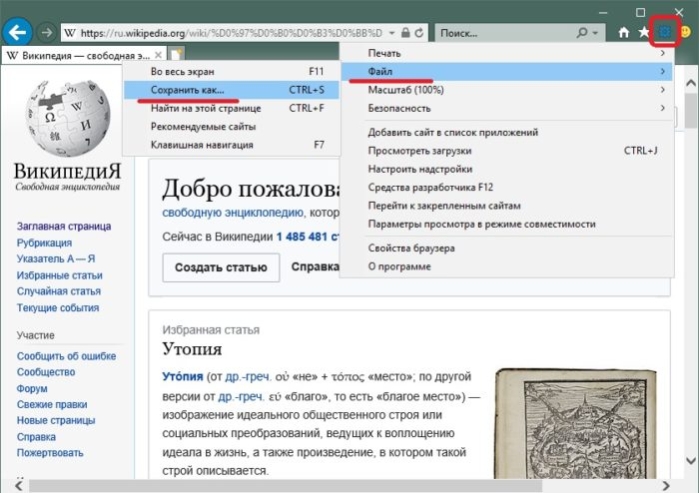699x493 pixels.
Task: Select Найти на этой странице
Action: click(x=231, y=108)
